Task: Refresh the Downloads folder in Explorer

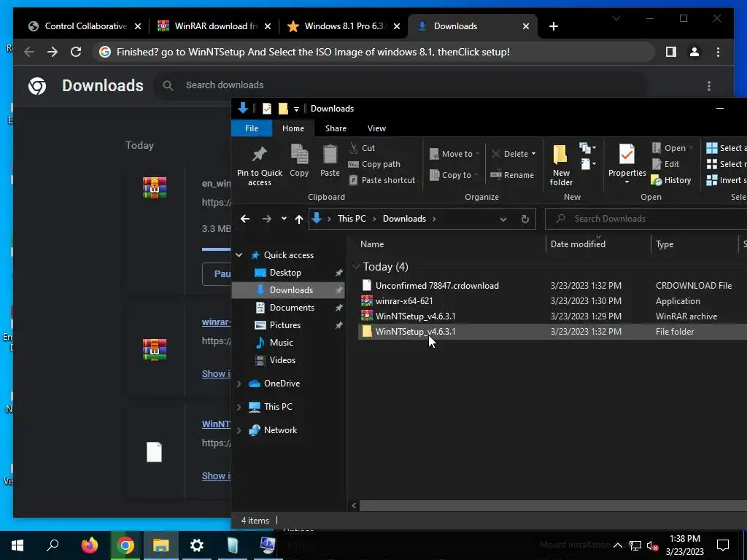Action: (525, 219)
